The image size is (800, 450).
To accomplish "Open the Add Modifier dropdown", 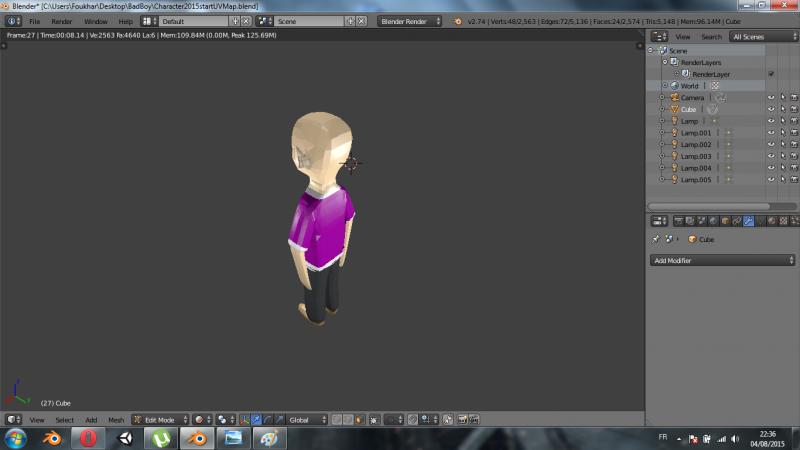I will tap(722, 260).
